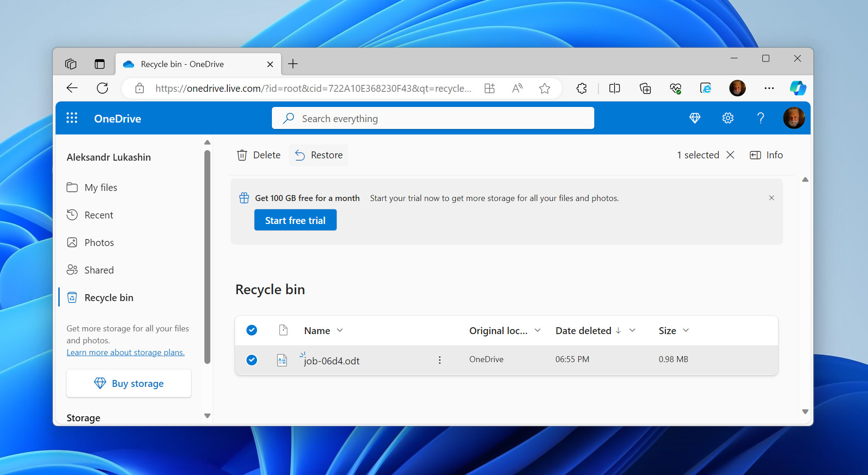Open the Edge workspaces icon
Screen dimensions: 868x475
pyautogui.click(x=71, y=64)
